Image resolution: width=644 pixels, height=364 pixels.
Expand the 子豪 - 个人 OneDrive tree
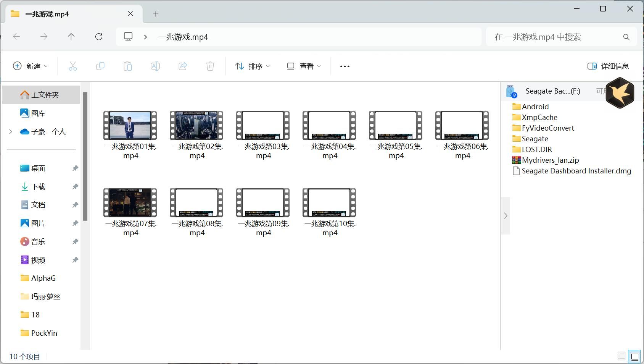(11, 131)
